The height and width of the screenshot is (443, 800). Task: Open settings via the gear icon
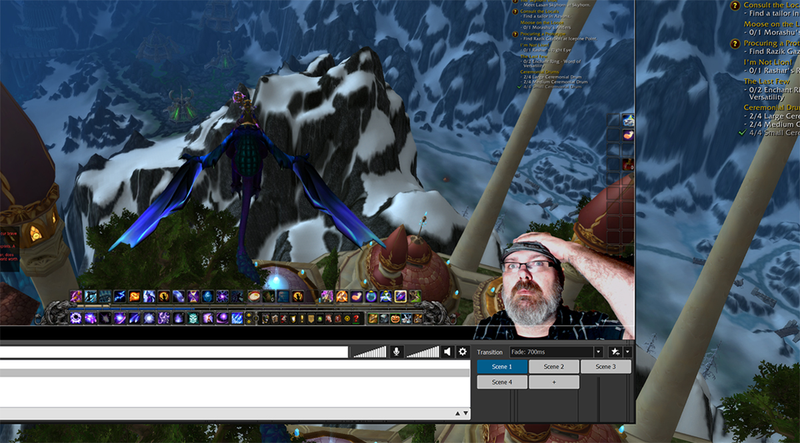coord(463,352)
